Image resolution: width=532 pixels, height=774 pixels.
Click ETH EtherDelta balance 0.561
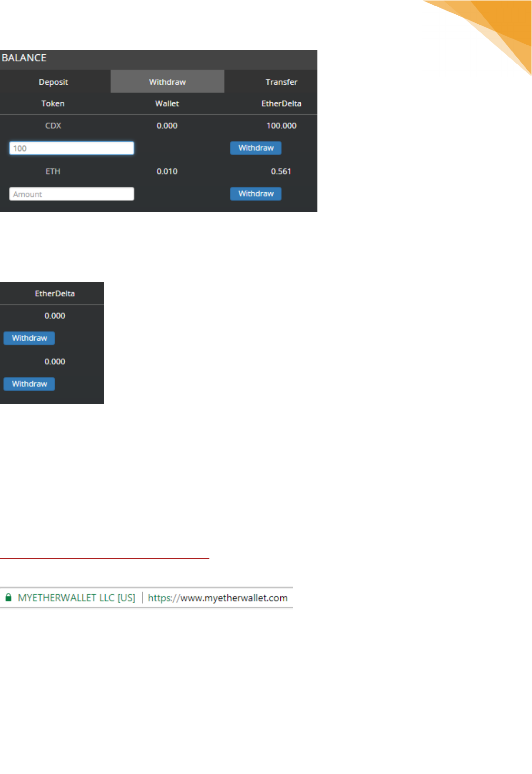[281, 171]
